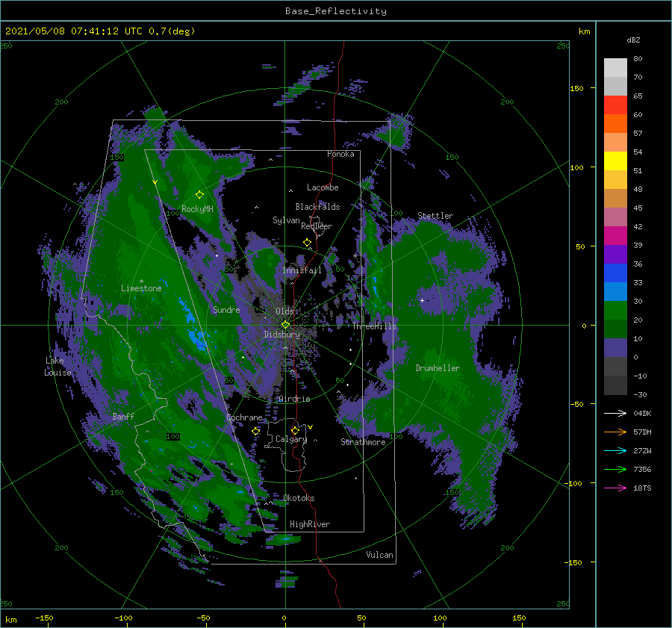Click the Lake Louise label

57,367
